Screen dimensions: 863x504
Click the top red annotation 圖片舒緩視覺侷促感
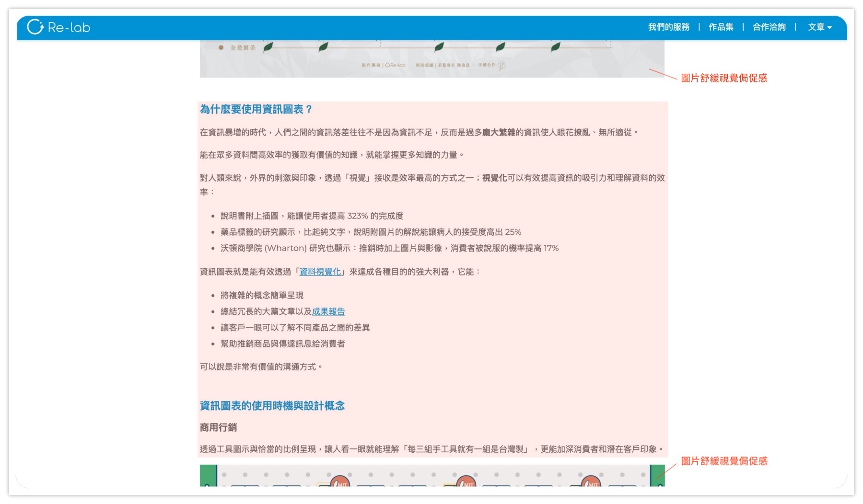(x=724, y=78)
